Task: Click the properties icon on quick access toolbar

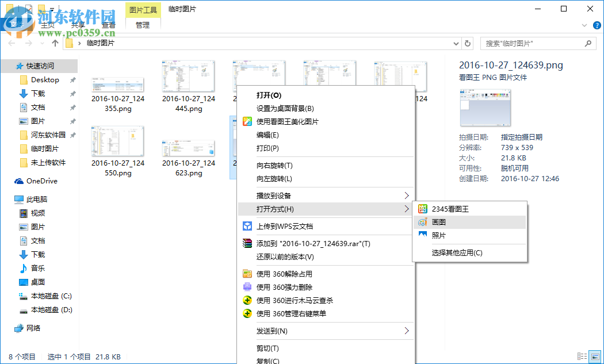Action: pyautogui.click(x=29, y=9)
